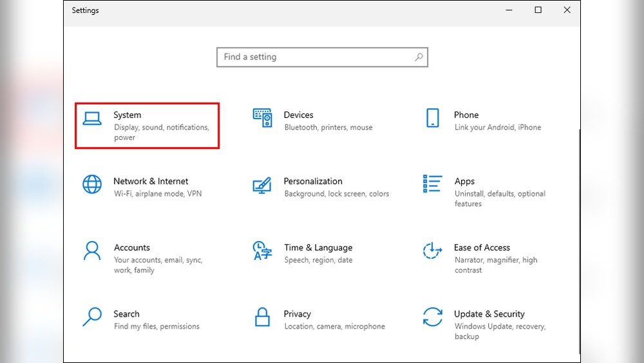Open the Search settings label

[126, 314]
